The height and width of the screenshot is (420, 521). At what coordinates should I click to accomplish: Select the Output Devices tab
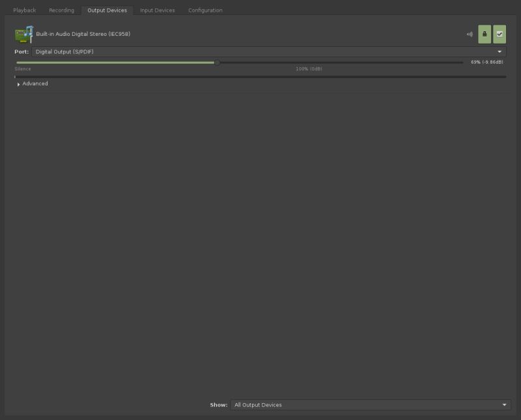[x=108, y=10]
